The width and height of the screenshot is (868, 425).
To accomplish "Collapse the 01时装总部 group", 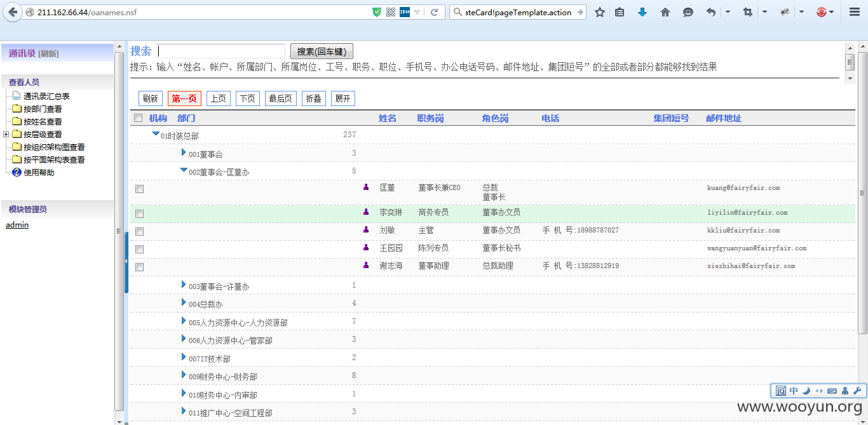I will tap(156, 133).
